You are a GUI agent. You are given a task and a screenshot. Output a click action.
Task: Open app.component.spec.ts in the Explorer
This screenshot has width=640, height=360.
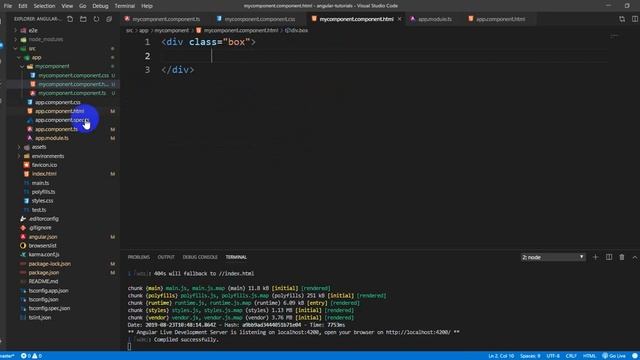pos(62,120)
